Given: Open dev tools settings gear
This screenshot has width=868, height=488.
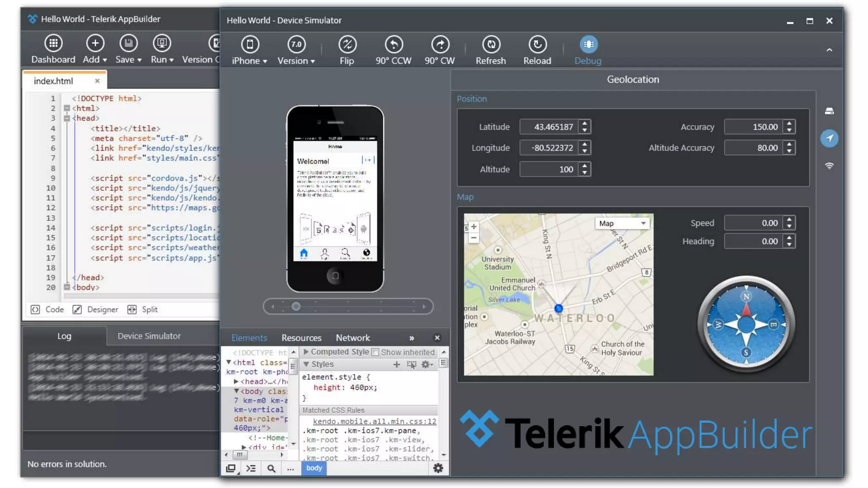Looking at the screenshot, I should [x=438, y=468].
